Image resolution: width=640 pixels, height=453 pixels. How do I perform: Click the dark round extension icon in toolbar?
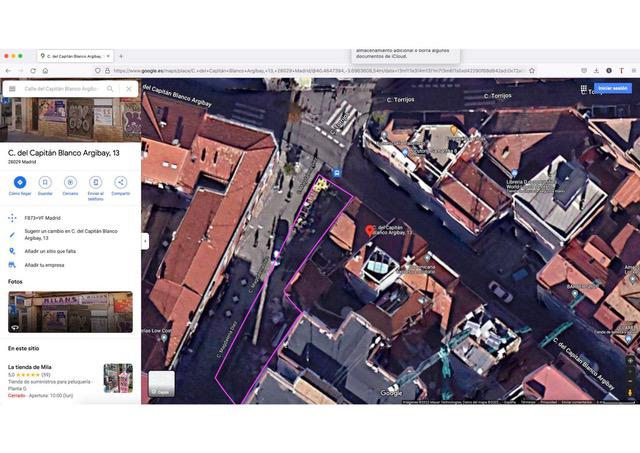(x=609, y=71)
